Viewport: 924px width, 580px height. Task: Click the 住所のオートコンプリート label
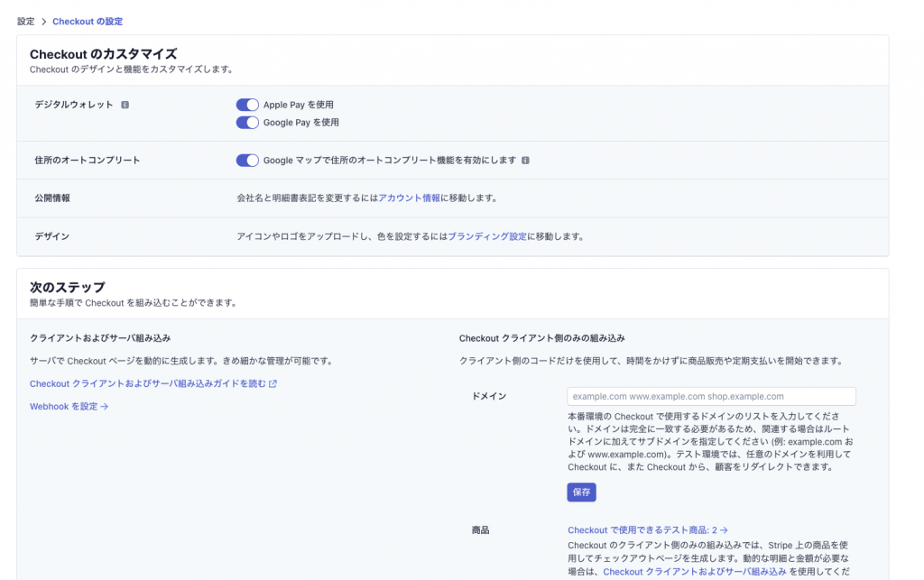coord(88,161)
